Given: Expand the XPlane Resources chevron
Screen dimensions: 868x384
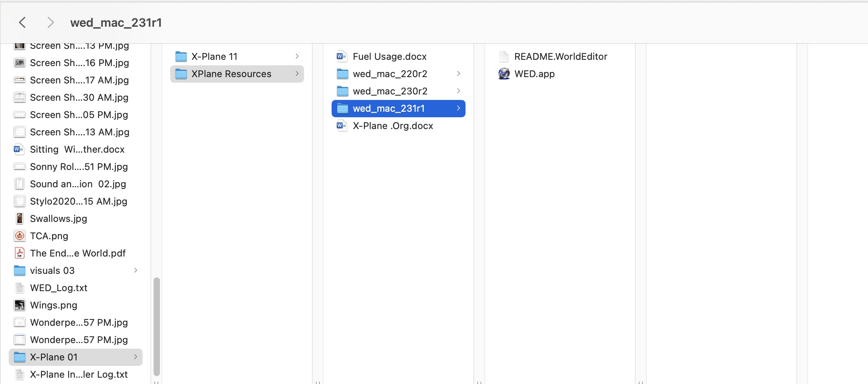Looking at the screenshot, I should point(297,74).
